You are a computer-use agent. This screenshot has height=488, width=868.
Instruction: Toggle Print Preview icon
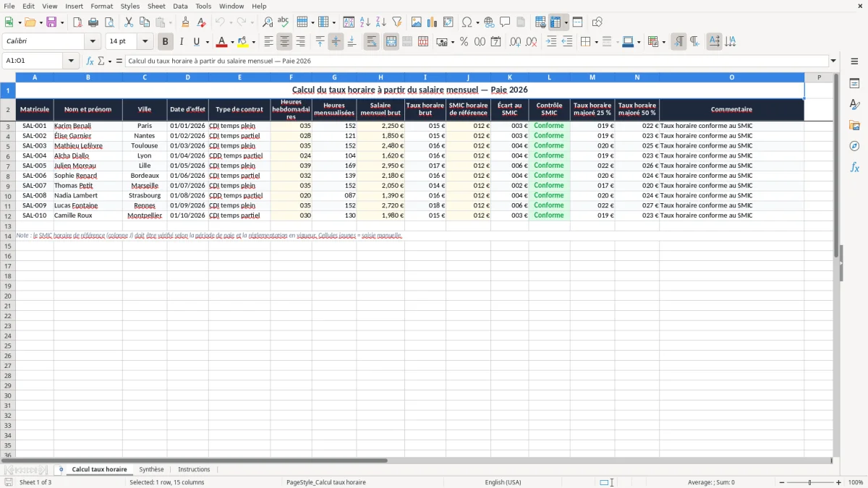[109, 22]
